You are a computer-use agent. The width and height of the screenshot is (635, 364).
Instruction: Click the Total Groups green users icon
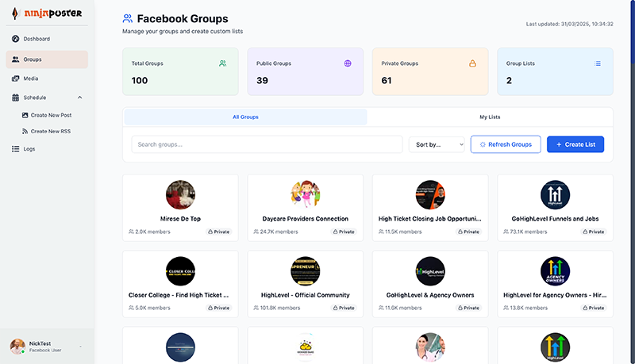[223, 63]
